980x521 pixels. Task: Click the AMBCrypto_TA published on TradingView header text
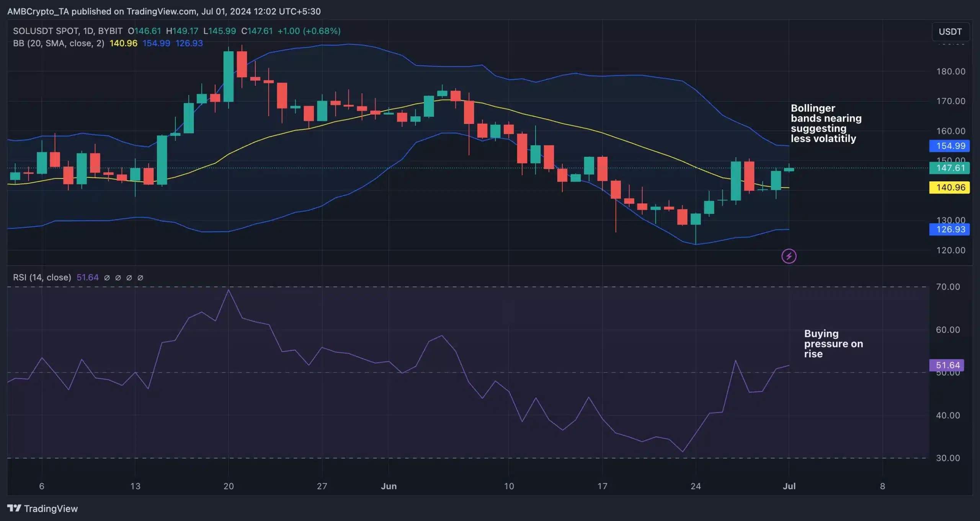point(164,11)
